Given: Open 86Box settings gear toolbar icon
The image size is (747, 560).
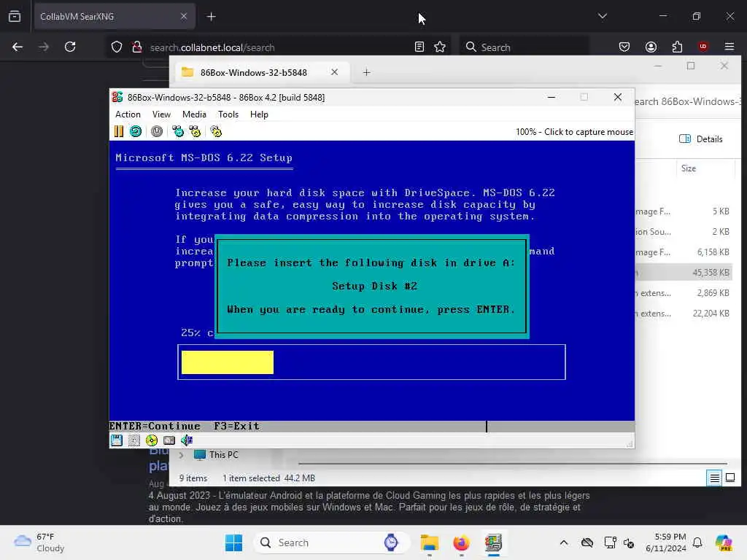Looking at the screenshot, I should [x=216, y=131].
